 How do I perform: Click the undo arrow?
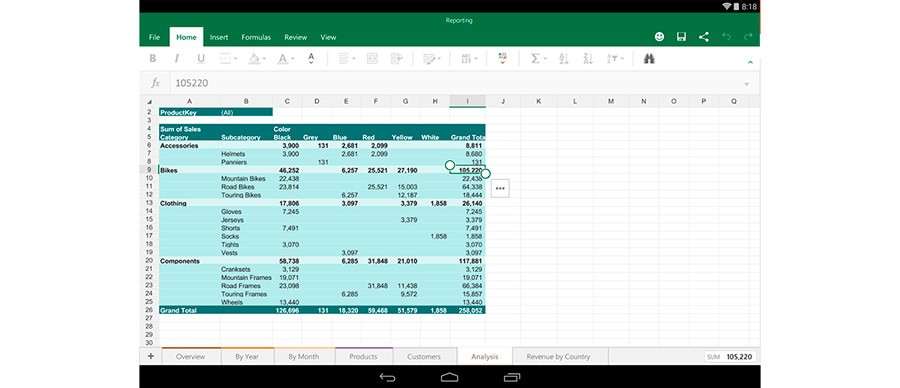point(726,37)
